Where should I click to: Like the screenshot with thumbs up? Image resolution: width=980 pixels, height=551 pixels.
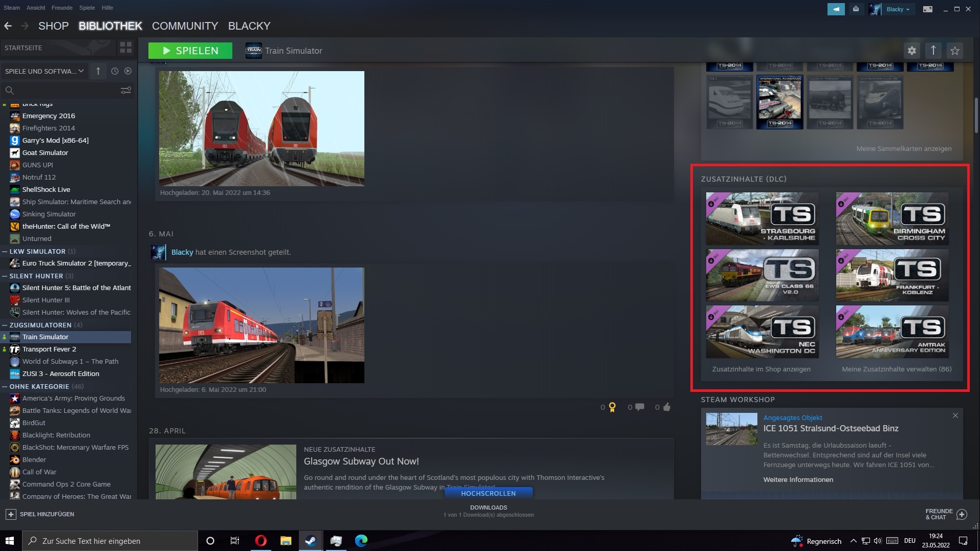coord(666,407)
